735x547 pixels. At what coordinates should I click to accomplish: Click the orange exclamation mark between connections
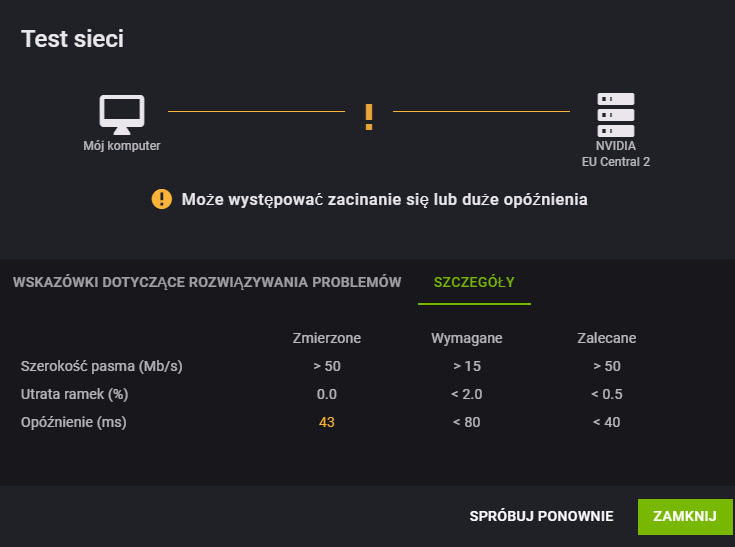click(368, 117)
